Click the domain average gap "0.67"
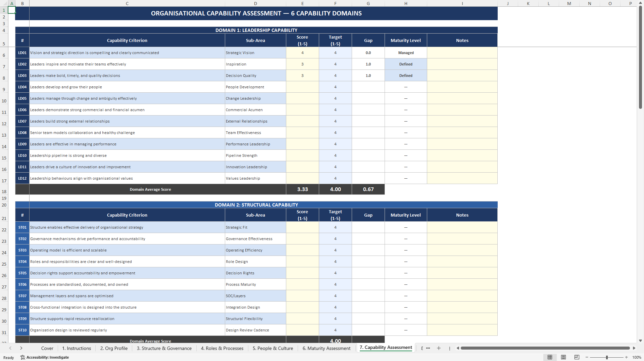 pos(368,189)
